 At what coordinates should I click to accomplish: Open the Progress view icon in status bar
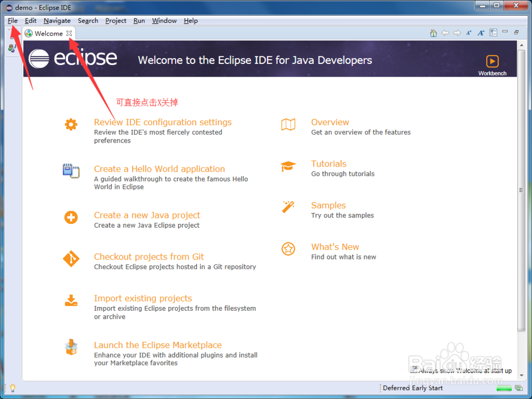coord(518,388)
